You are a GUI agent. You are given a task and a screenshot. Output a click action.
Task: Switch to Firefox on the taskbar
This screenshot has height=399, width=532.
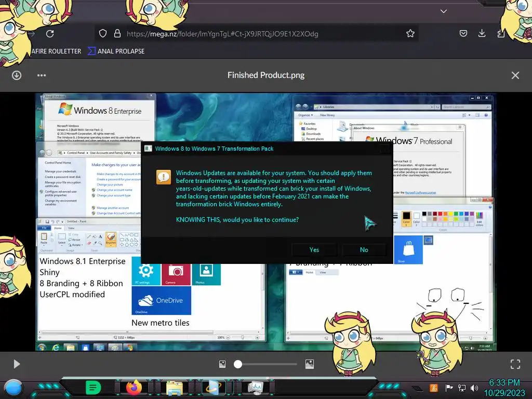point(134,388)
